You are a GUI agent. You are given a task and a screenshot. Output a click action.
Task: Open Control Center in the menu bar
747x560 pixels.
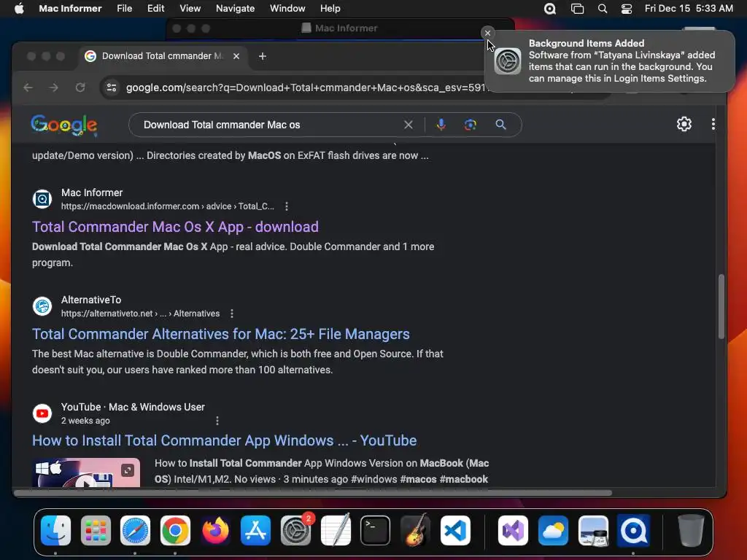point(626,9)
